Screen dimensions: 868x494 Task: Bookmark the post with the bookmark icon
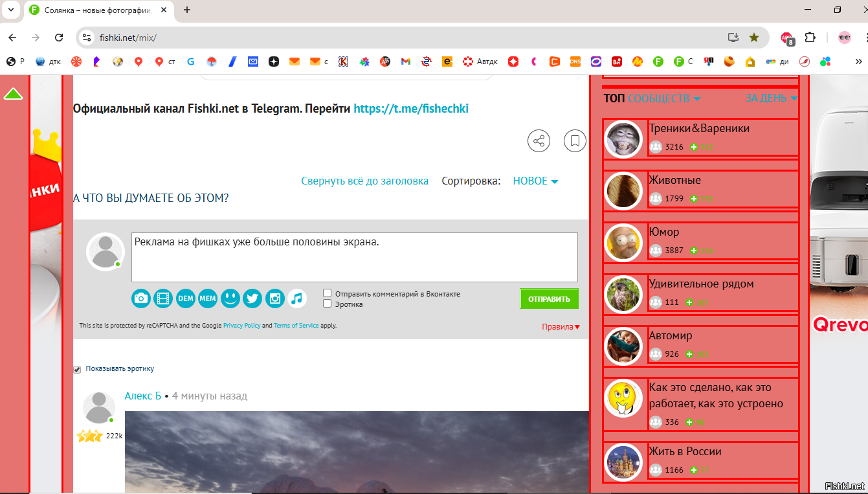pyautogui.click(x=575, y=140)
